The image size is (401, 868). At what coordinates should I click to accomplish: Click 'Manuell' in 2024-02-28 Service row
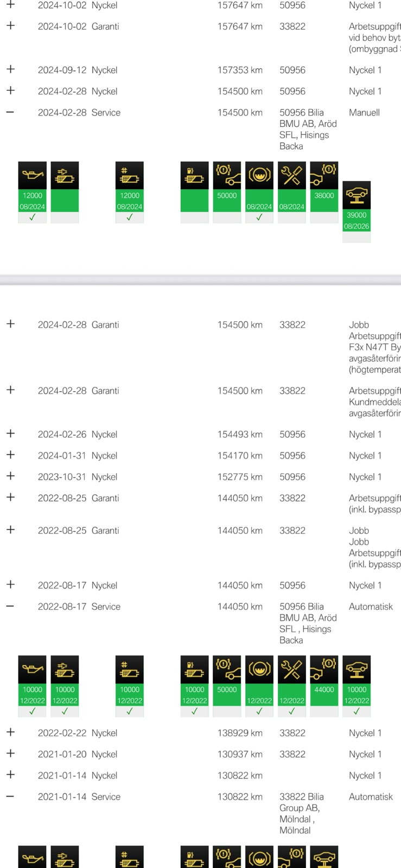364,113
